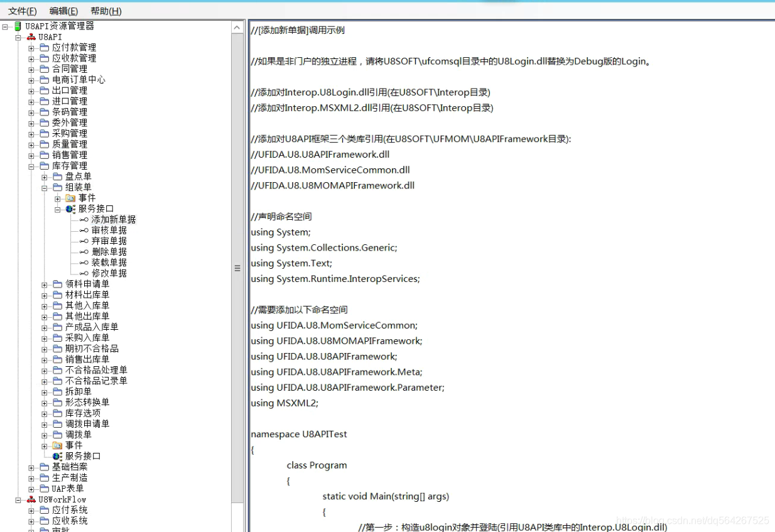Select the 产成品入库单 tree item

(92, 327)
